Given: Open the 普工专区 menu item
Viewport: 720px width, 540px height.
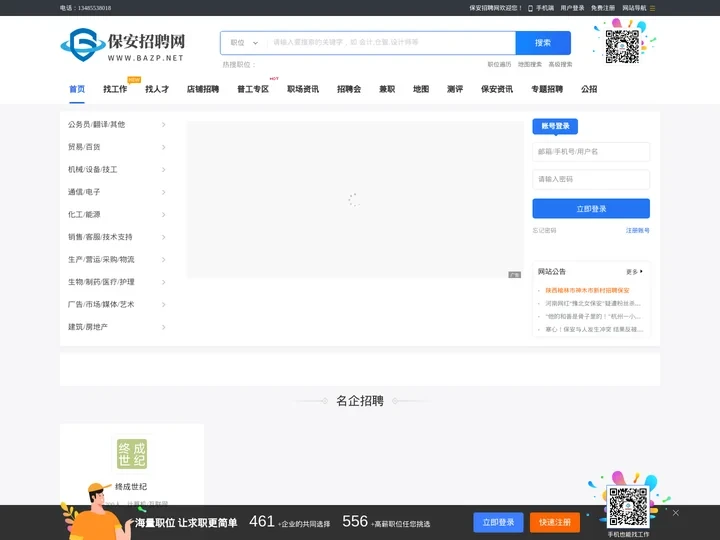Looking at the screenshot, I should 253,89.
